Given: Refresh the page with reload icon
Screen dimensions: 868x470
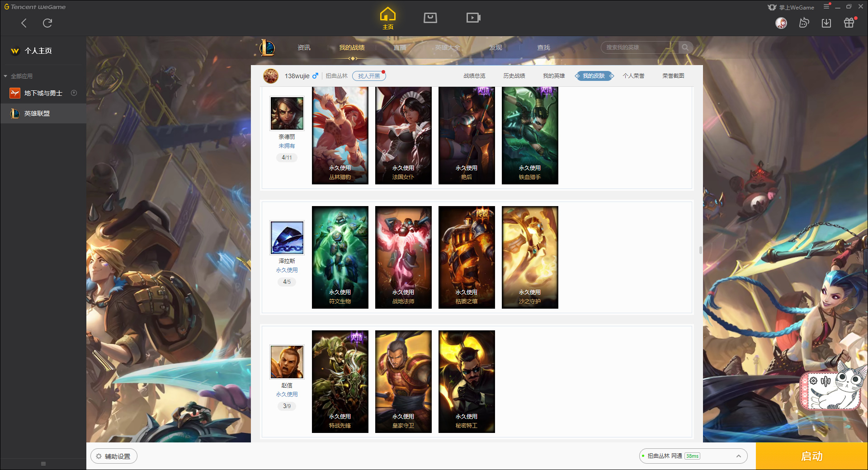Looking at the screenshot, I should [x=47, y=23].
